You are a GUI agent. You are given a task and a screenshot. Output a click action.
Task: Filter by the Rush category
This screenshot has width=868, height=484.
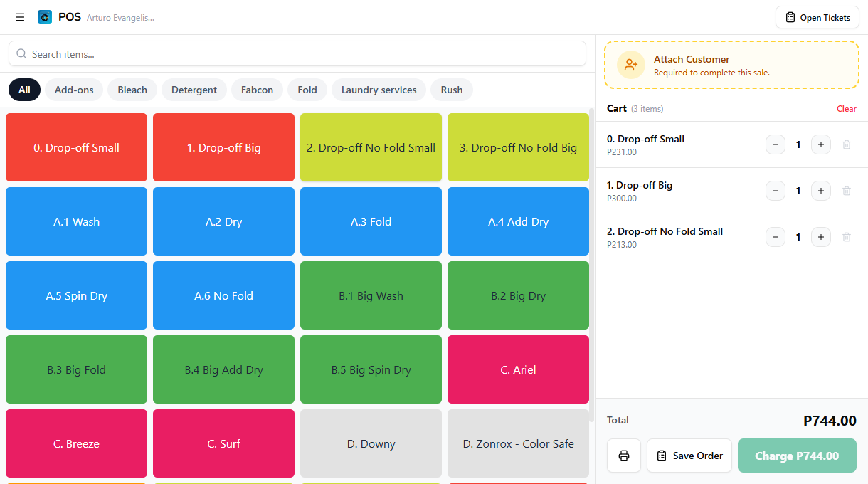(x=452, y=90)
